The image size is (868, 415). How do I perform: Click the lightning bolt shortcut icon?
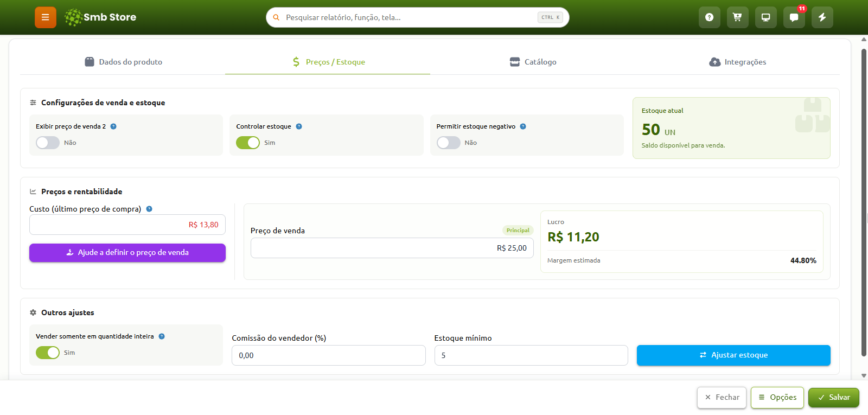[x=822, y=17]
